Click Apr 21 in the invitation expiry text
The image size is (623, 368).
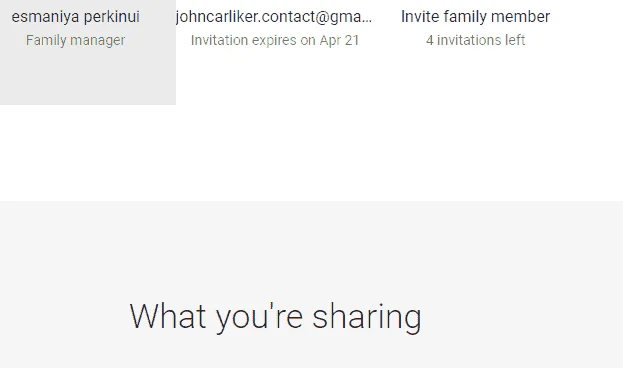339,40
